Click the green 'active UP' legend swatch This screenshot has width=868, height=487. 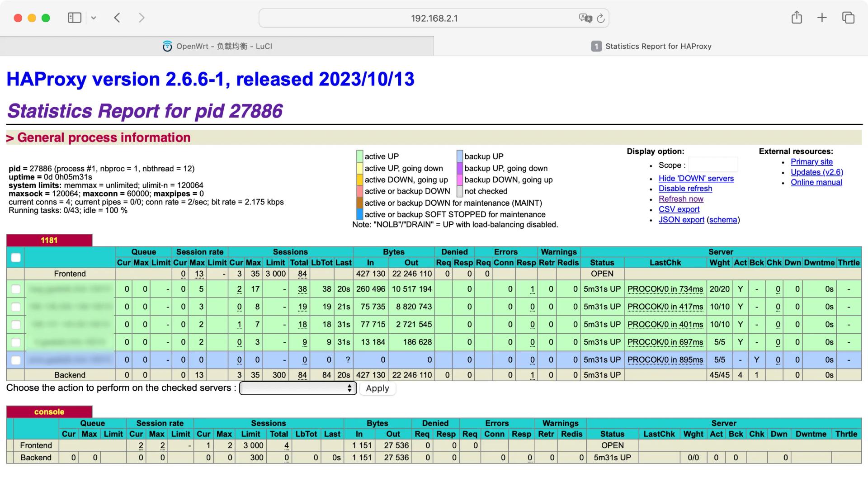359,156
